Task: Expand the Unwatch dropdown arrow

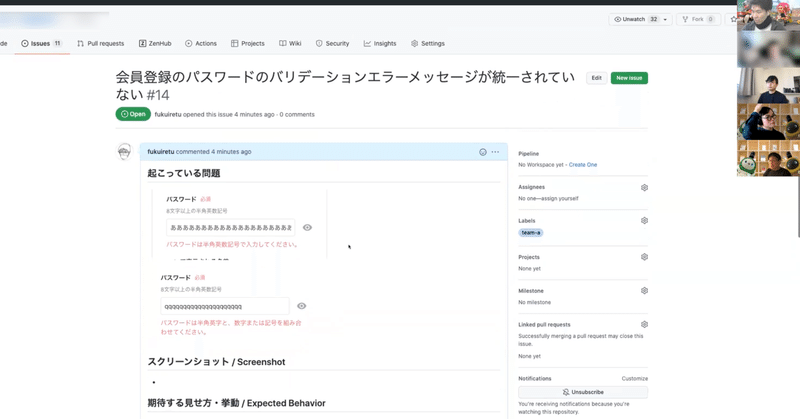Action: [665, 19]
